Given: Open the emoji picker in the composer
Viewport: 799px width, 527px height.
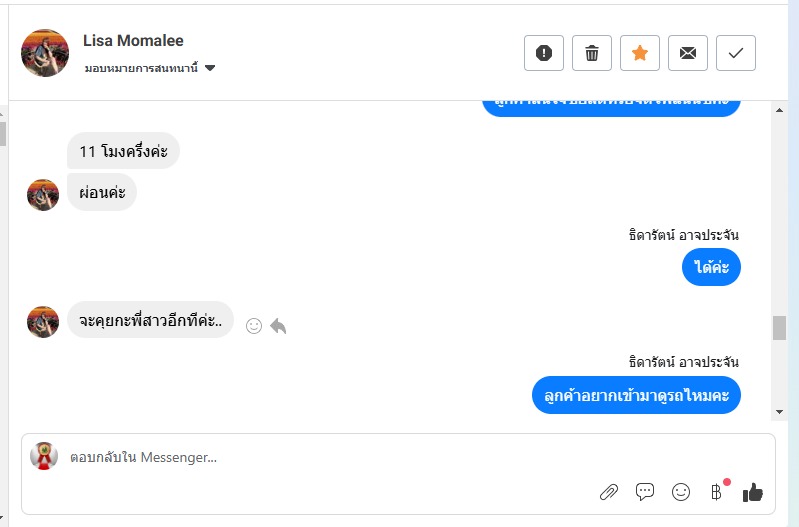Looking at the screenshot, I should pos(681,492).
